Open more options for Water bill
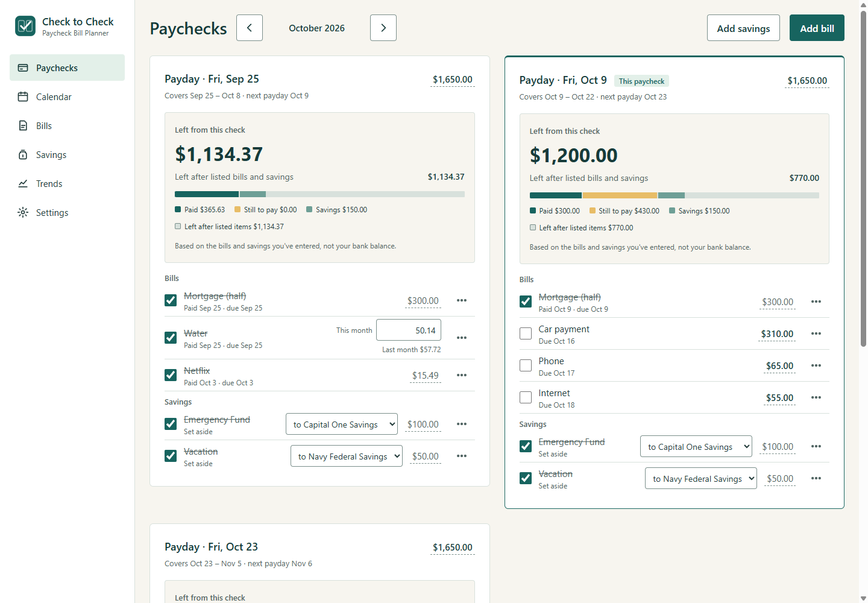Image resolution: width=868 pixels, height=603 pixels. (x=462, y=338)
